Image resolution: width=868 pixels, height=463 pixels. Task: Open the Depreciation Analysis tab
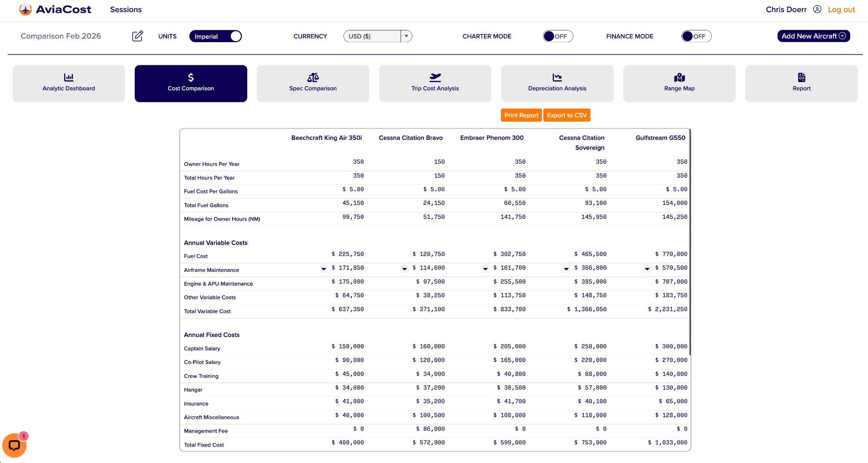557,83
